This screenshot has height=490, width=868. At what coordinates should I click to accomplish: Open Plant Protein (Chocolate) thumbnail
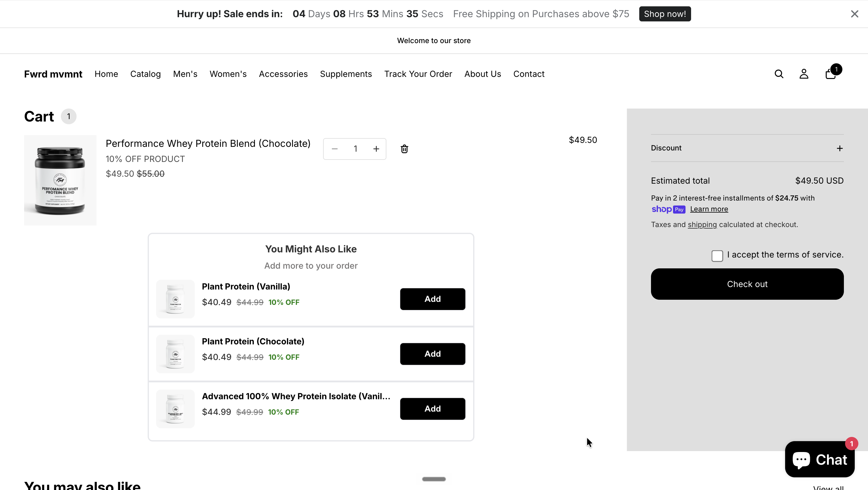[175, 354]
